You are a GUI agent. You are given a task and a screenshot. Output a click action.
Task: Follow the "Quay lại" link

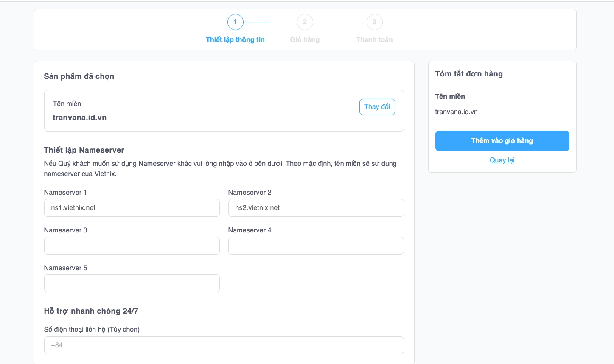(502, 160)
